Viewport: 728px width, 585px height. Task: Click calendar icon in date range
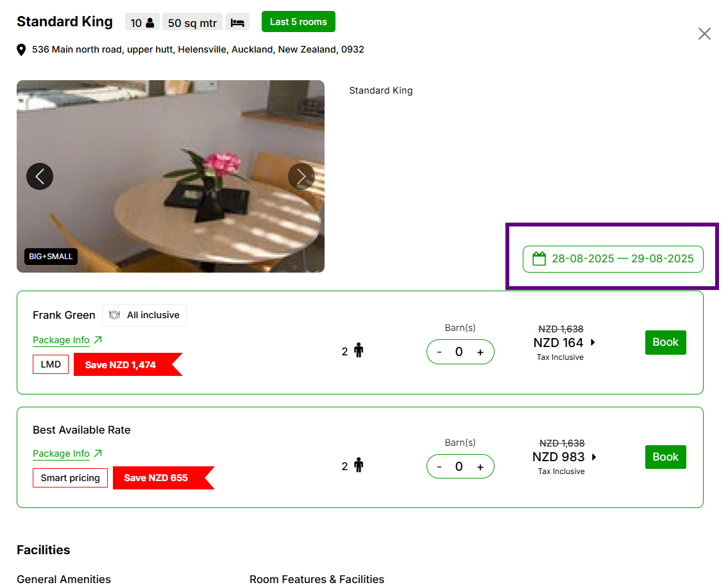[x=539, y=259]
